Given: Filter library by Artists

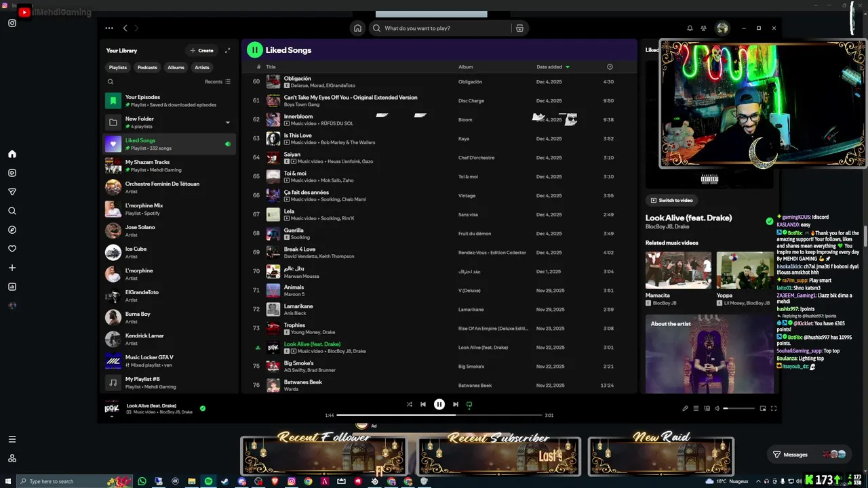Looking at the screenshot, I should (202, 67).
